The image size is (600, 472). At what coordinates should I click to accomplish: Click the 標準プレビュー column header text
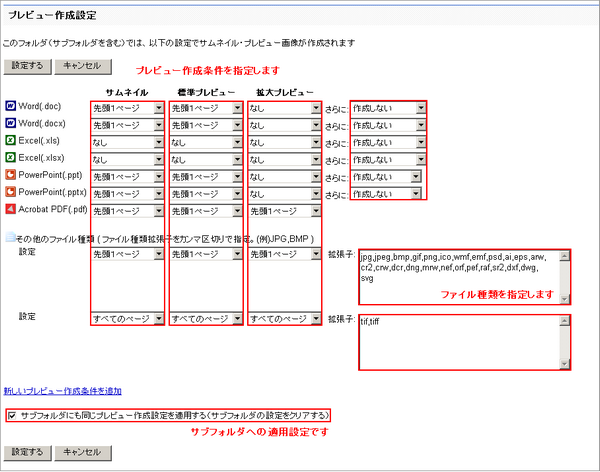(x=206, y=92)
